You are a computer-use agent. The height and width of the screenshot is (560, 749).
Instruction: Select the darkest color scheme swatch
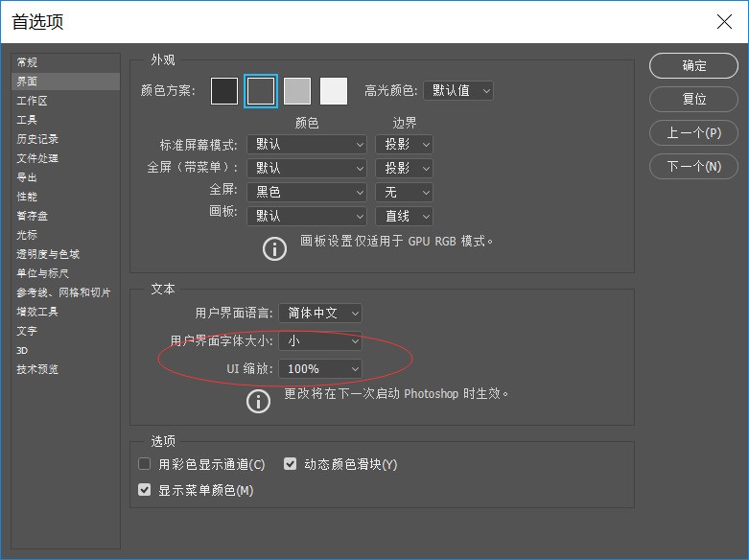click(223, 91)
